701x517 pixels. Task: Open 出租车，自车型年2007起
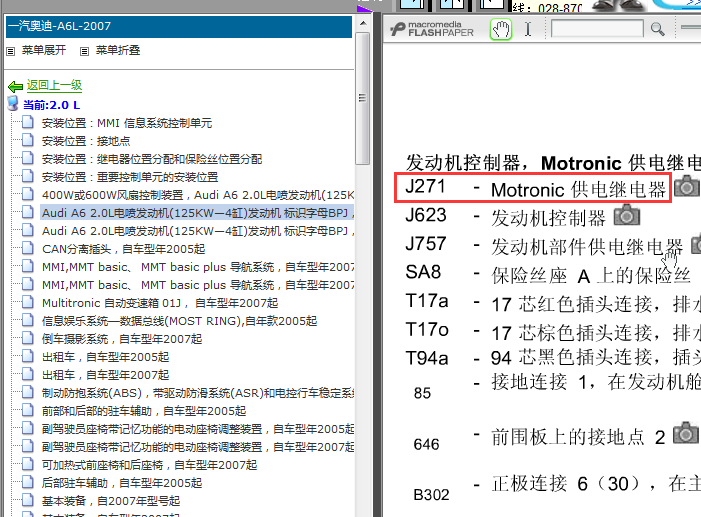point(106,375)
